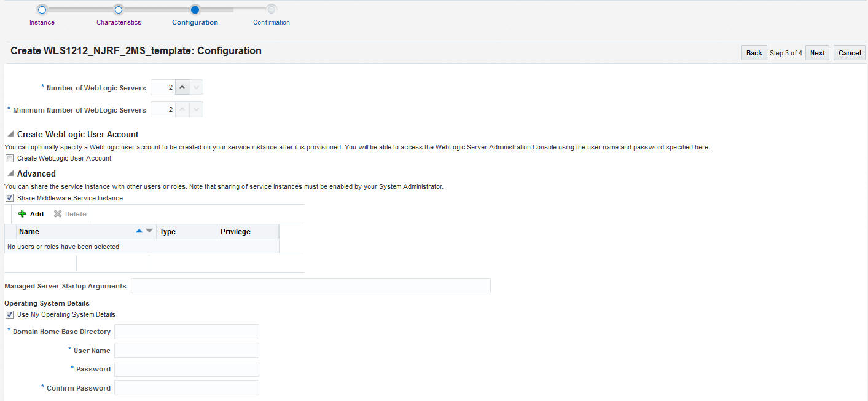Click the Password input field
Screen dimensions: 868x401
pyautogui.click(x=187, y=369)
